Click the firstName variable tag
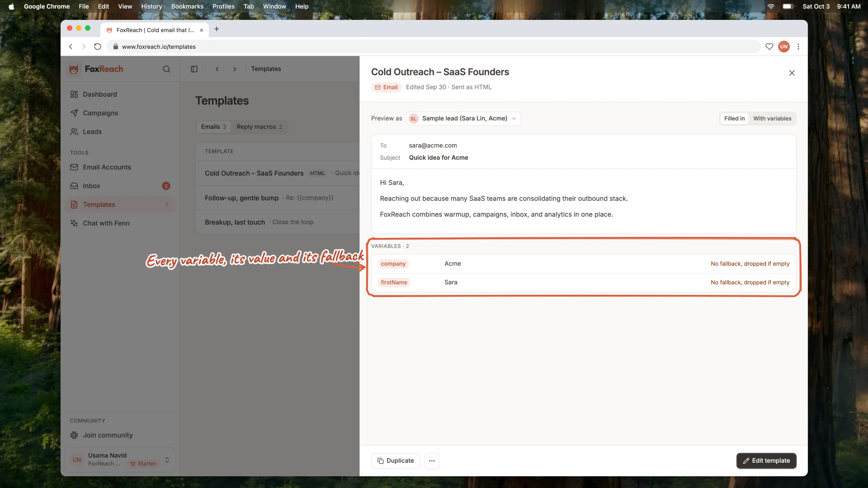 tap(394, 283)
